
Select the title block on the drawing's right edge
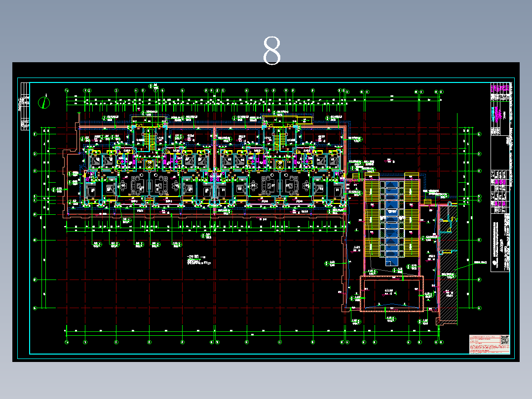click(500, 177)
